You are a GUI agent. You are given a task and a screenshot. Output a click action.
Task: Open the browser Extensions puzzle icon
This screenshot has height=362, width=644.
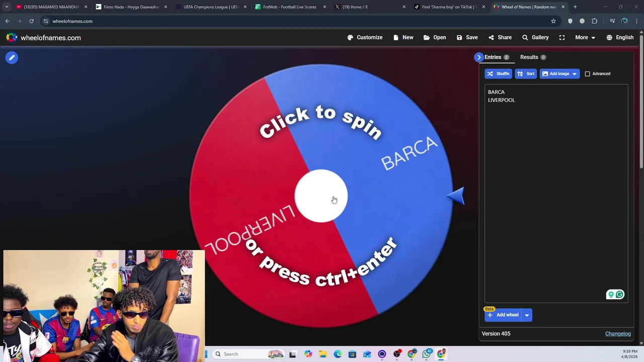[595, 21]
